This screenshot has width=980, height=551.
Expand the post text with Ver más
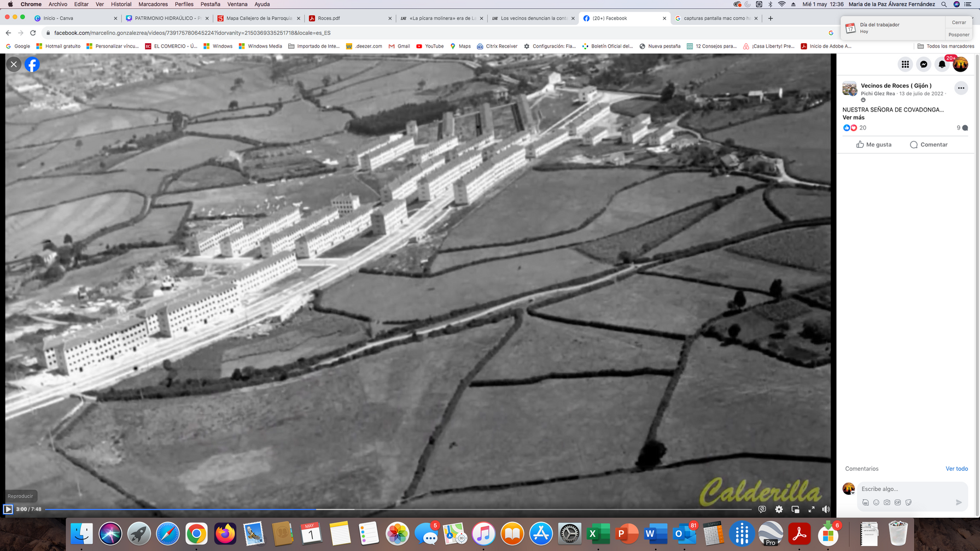coord(853,118)
